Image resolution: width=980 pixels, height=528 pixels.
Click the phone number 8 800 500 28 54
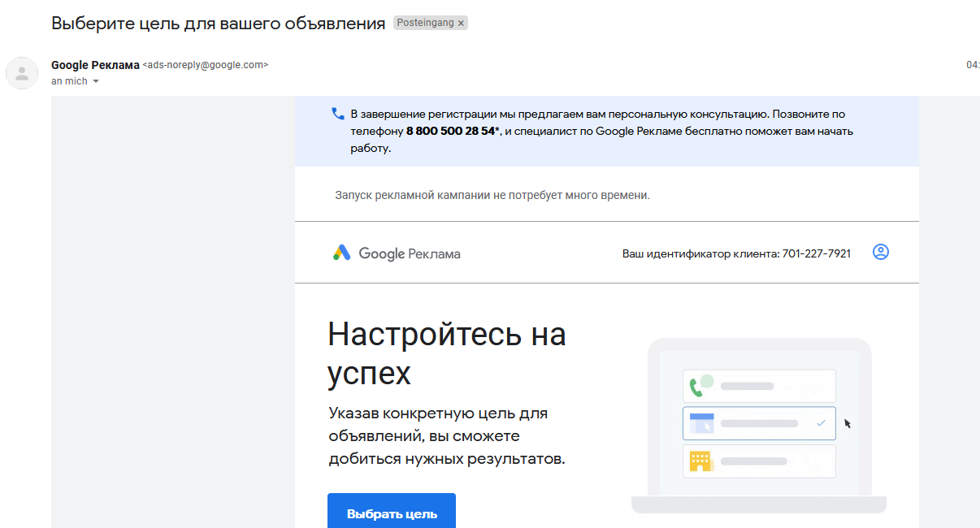[x=452, y=131]
